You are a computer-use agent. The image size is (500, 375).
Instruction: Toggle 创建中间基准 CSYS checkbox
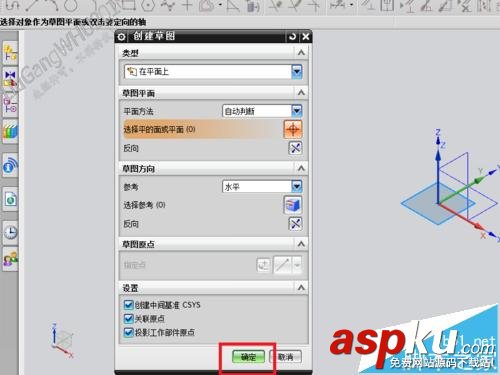point(128,305)
